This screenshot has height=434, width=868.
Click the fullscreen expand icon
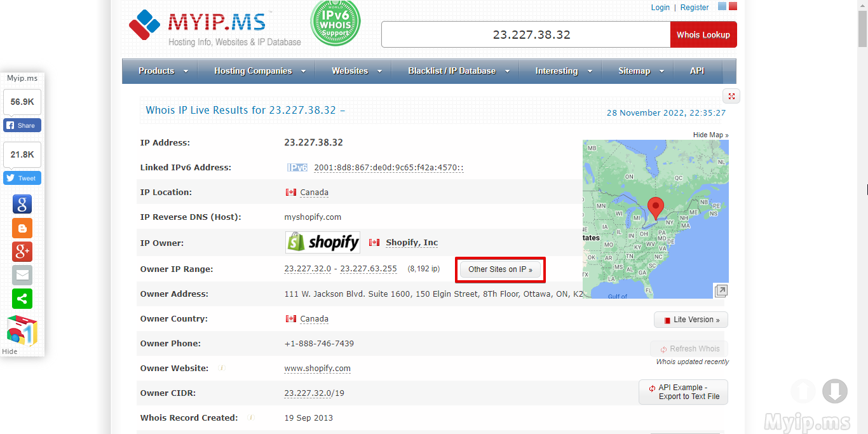pos(731,96)
